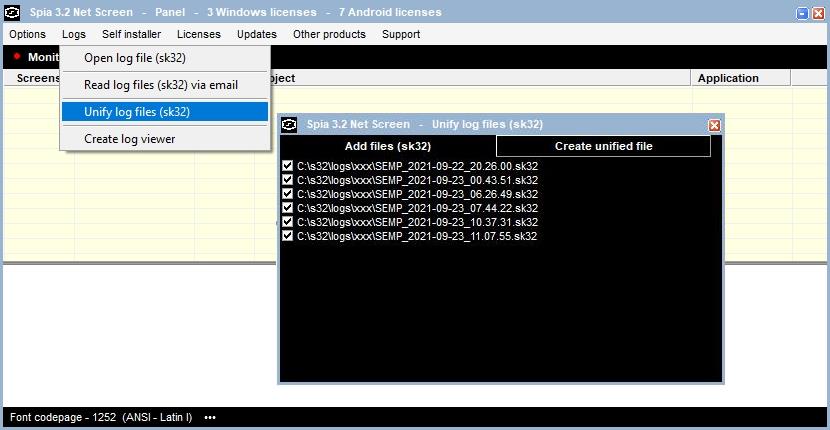Image resolution: width=830 pixels, height=430 pixels.
Task: Open the Licenses menu
Action: click(x=199, y=34)
